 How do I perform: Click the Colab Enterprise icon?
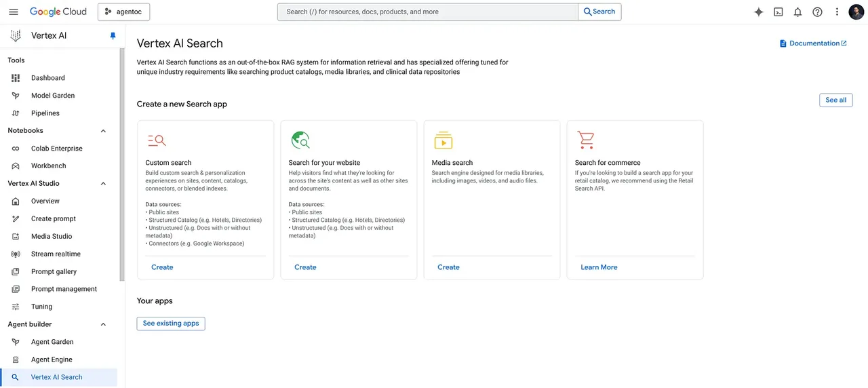[16, 149]
